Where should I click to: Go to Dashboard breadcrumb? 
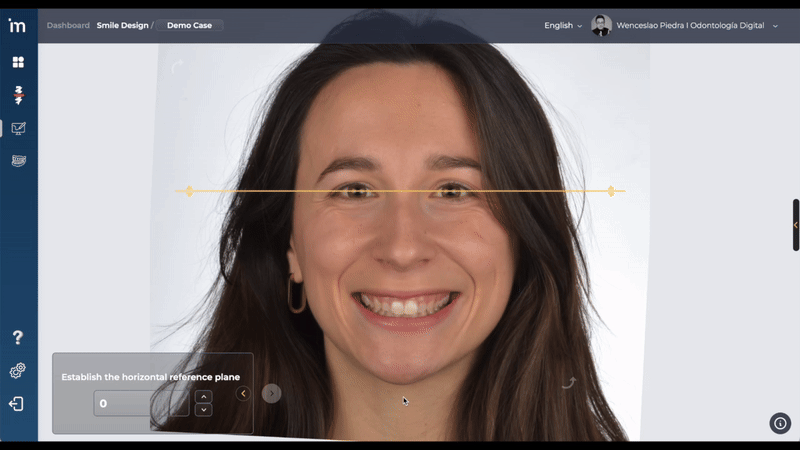click(x=68, y=26)
